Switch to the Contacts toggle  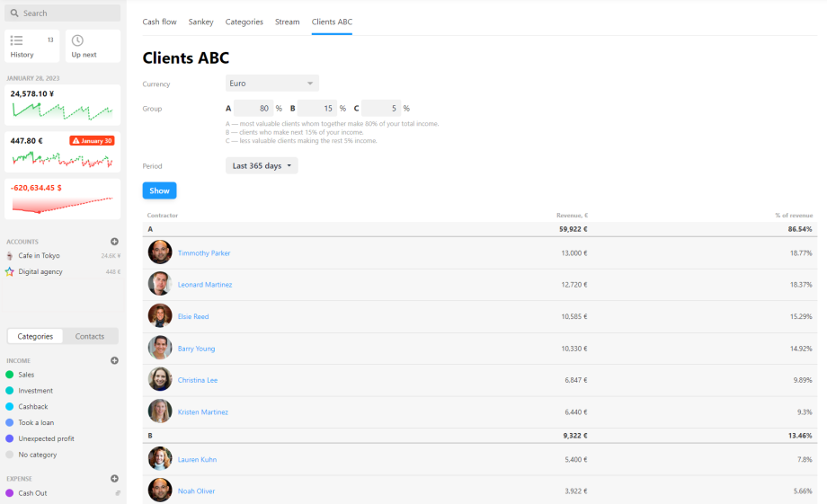[90, 336]
